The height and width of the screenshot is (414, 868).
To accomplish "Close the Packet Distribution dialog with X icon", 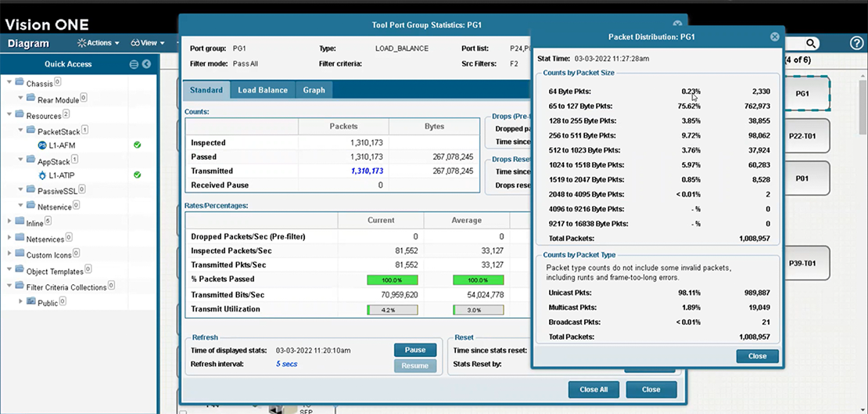I will click(x=774, y=37).
